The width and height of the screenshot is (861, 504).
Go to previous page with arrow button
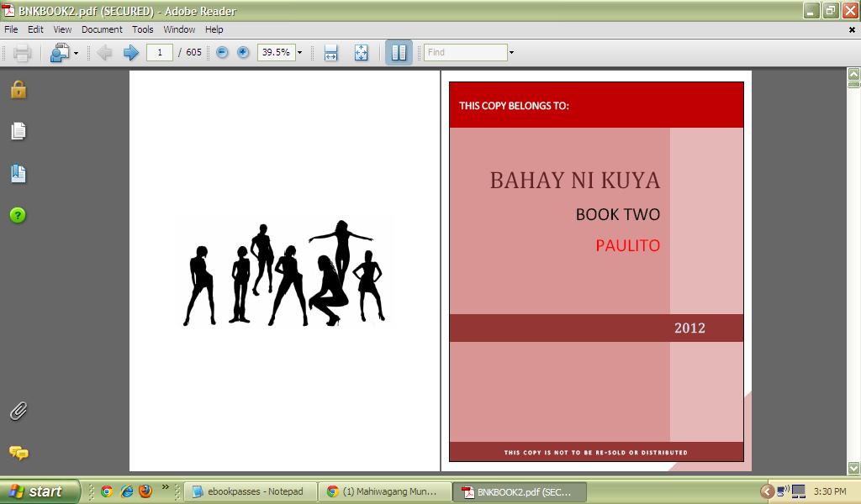[103, 52]
